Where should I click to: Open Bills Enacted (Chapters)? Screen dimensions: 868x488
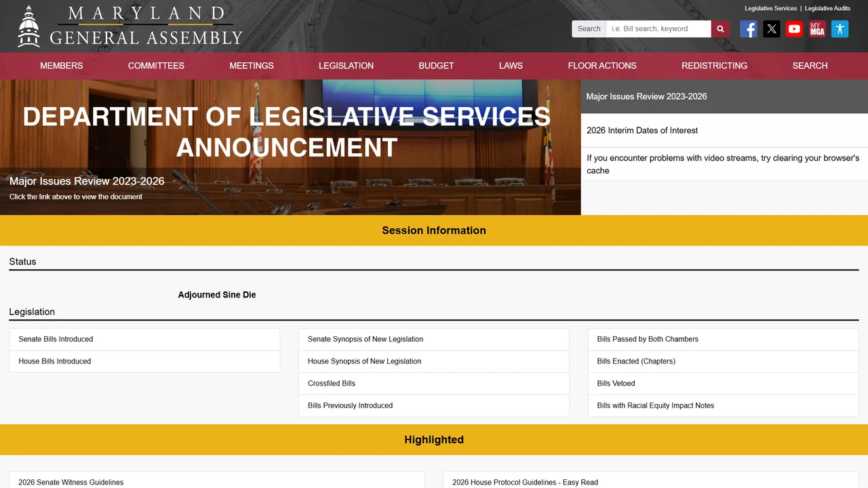[x=723, y=361]
